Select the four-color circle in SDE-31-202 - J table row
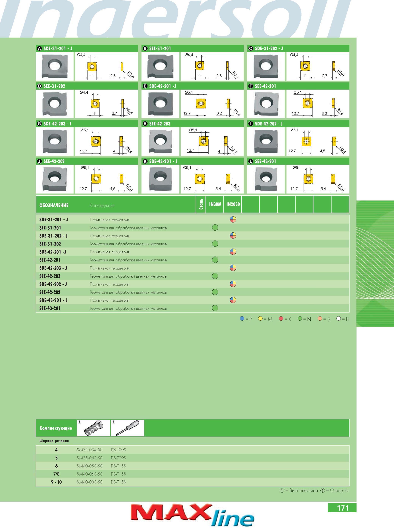Viewport: 394px width, 532px height. [x=233, y=236]
